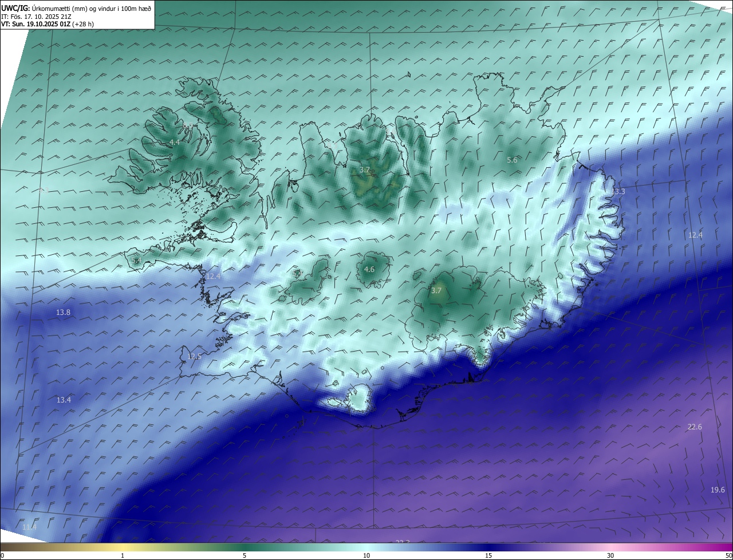Click the legend tick label 10

click(x=366, y=555)
